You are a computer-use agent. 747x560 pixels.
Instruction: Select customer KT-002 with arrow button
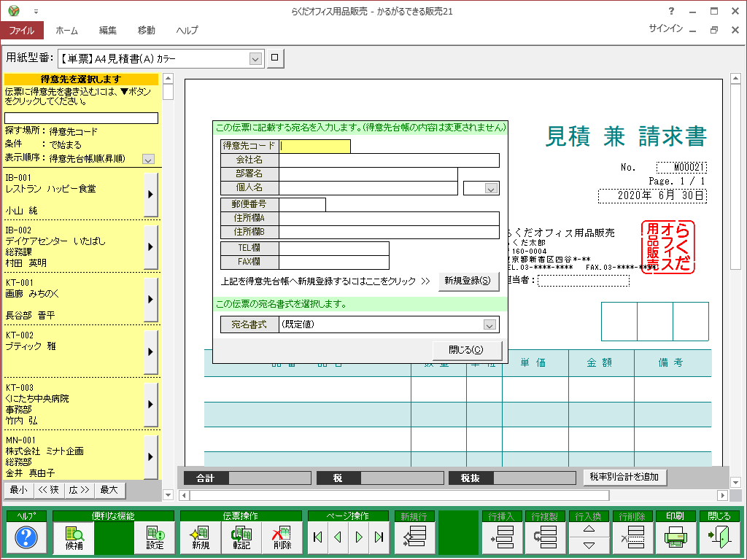150,351
